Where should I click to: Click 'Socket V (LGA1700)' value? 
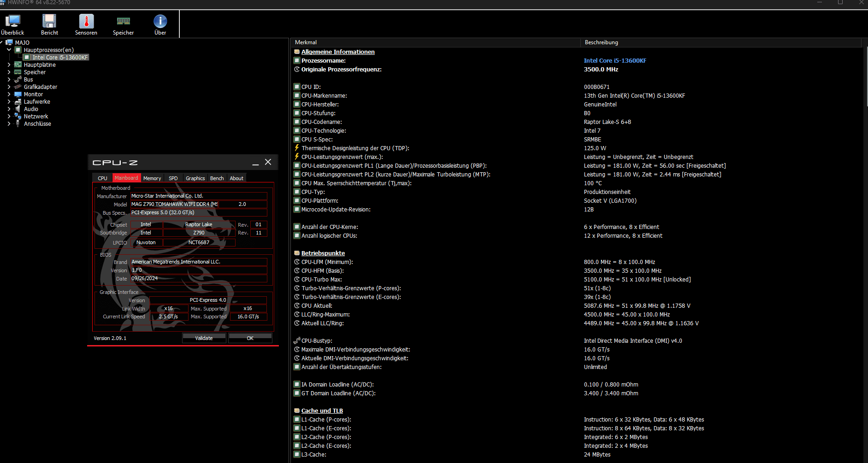[610, 200]
